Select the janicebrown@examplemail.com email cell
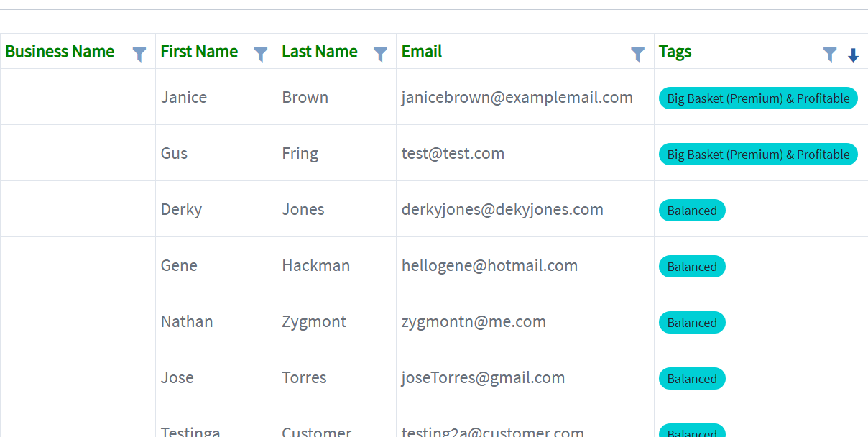The height and width of the screenshot is (437, 868). pos(525,97)
